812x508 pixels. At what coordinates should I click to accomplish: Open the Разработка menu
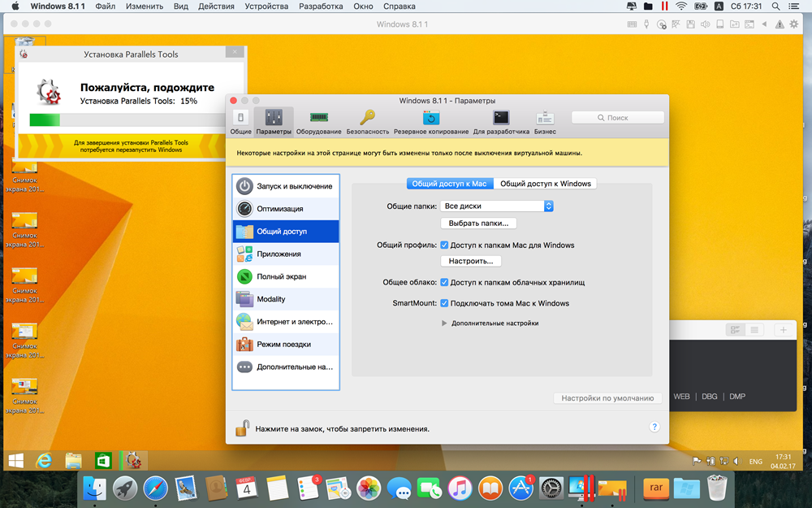(x=321, y=7)
